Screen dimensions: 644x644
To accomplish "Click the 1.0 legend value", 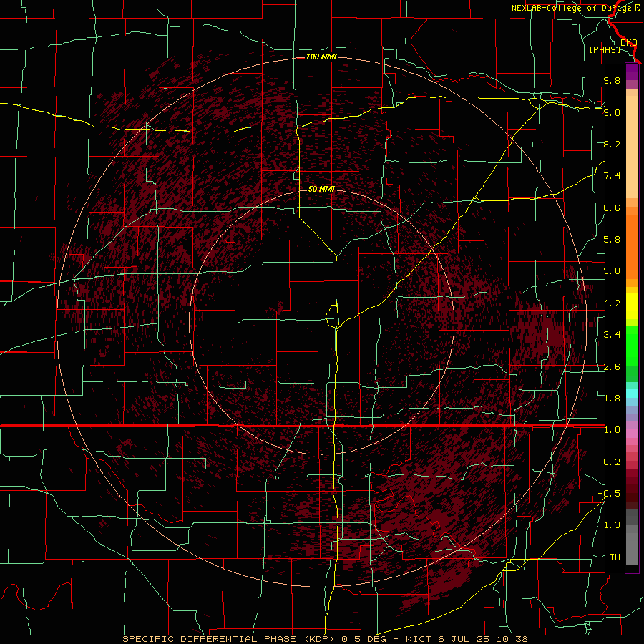I will point(612,430).
